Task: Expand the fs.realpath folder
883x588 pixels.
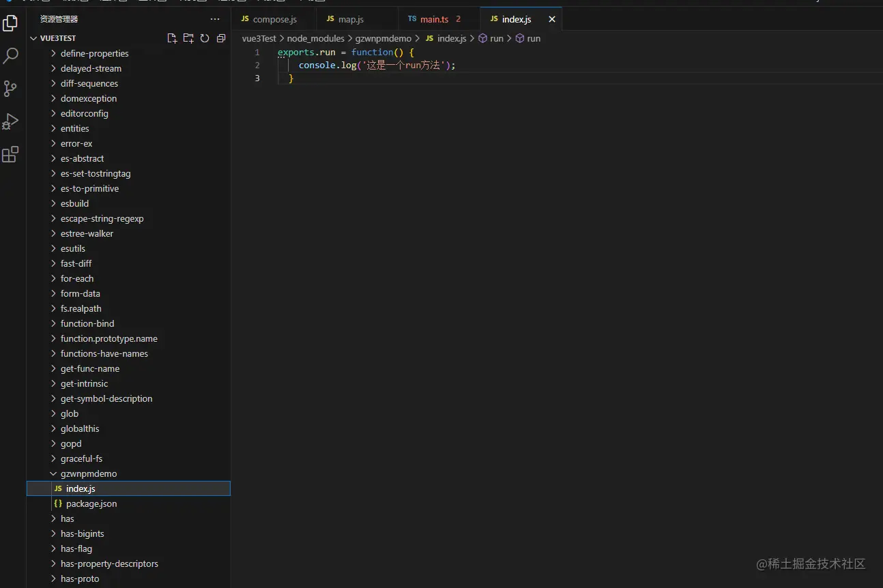Action: 128,308
